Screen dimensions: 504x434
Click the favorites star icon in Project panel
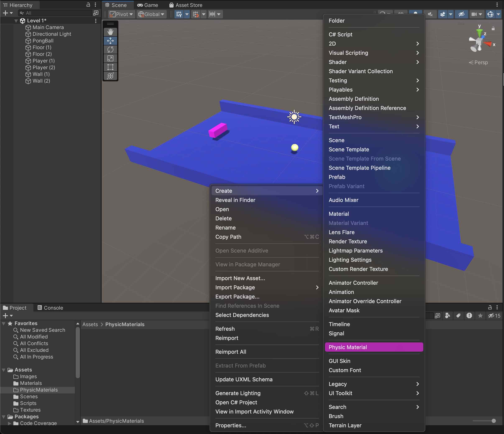click(x=480, y=316)
